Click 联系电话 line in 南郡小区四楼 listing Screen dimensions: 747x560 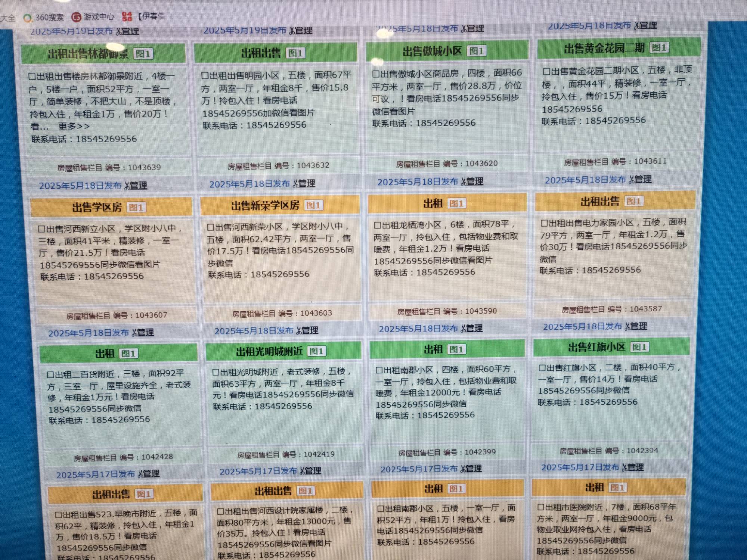point(425,415)
